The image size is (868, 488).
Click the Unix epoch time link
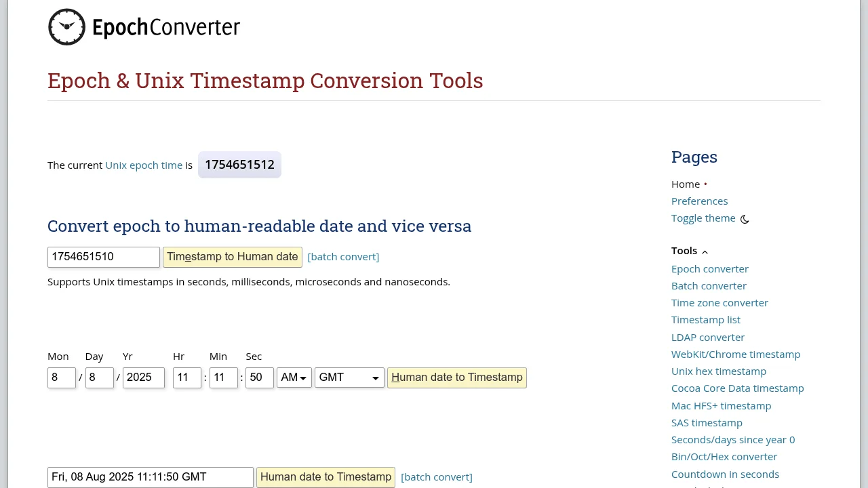[144, 165]
